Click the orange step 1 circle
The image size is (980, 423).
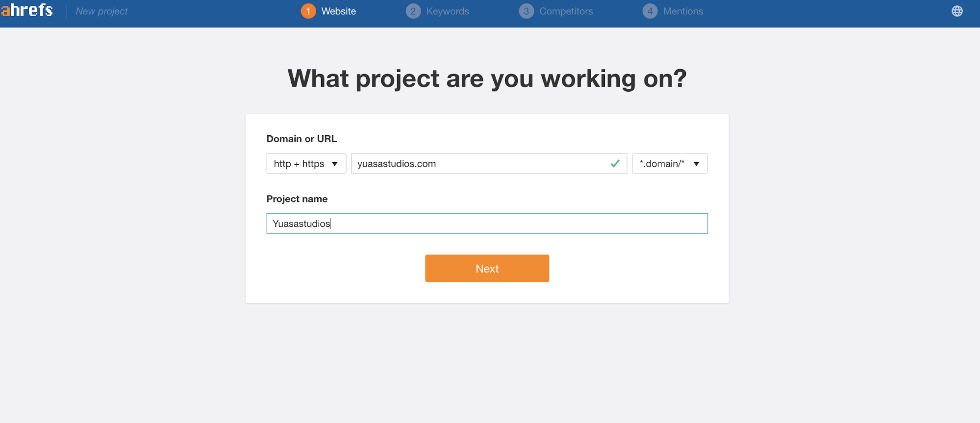[x=308, y=11]
